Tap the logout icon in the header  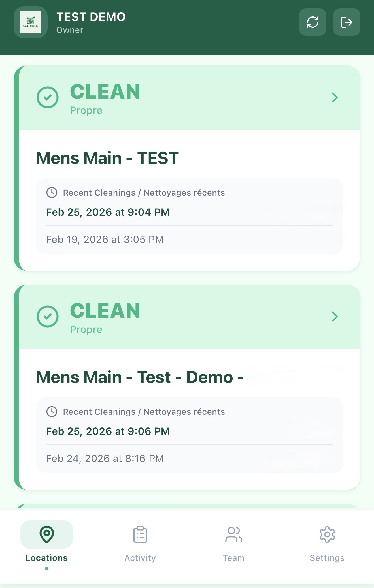pyautogui.click(x=347, y=22)
